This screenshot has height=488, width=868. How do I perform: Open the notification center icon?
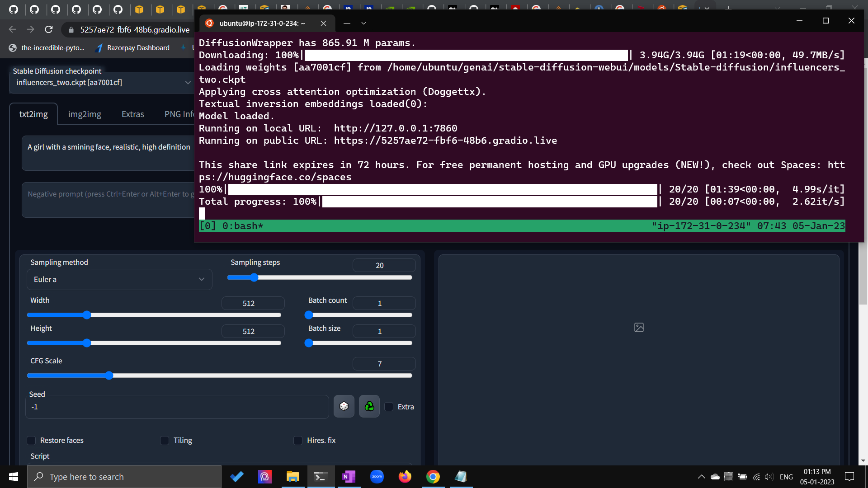click(849, 477)
